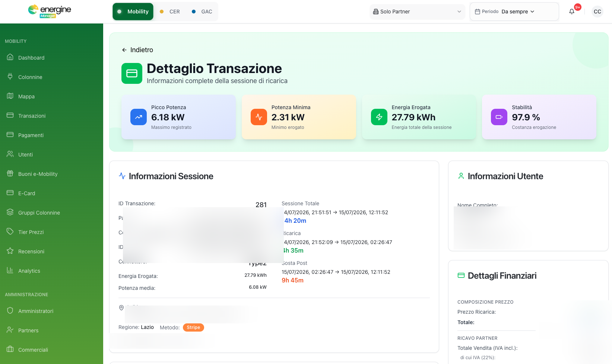Click the COMPOSIZIONE PREZZO heading
The image size is (612, 364).
click(x=485, y=302)
